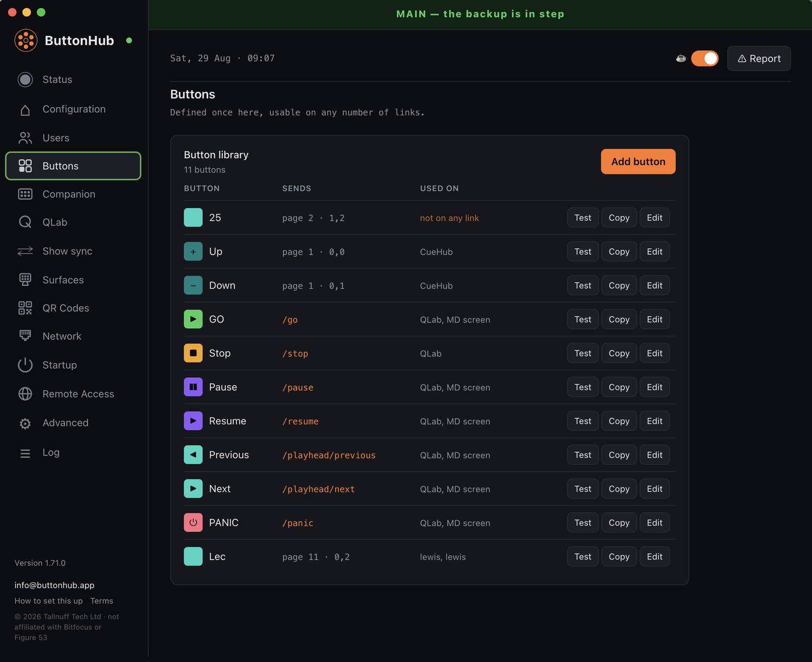Open the Terms link

[102, 601]
